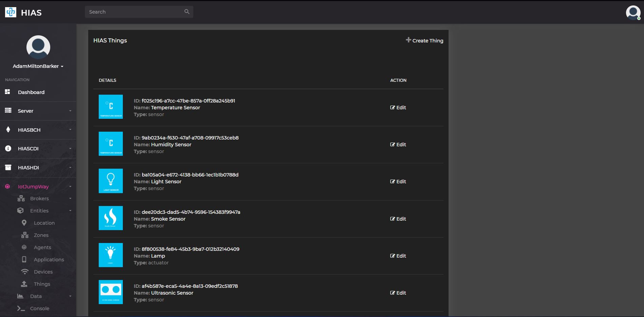Edit the Lamp actuator thing
Screen dimensions: 644x317
[398, 256]
